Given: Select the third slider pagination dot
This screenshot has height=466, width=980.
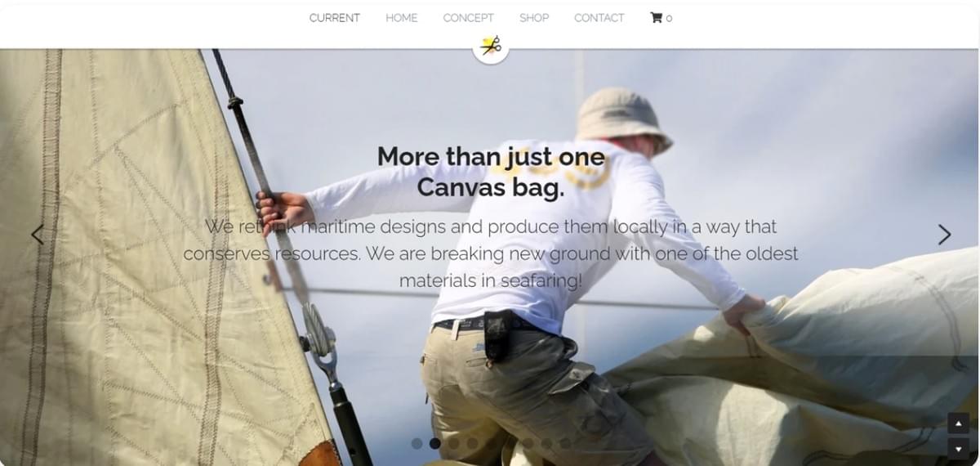Looking at the screenshot, I should pyautogui.click(x=454, y=443).
